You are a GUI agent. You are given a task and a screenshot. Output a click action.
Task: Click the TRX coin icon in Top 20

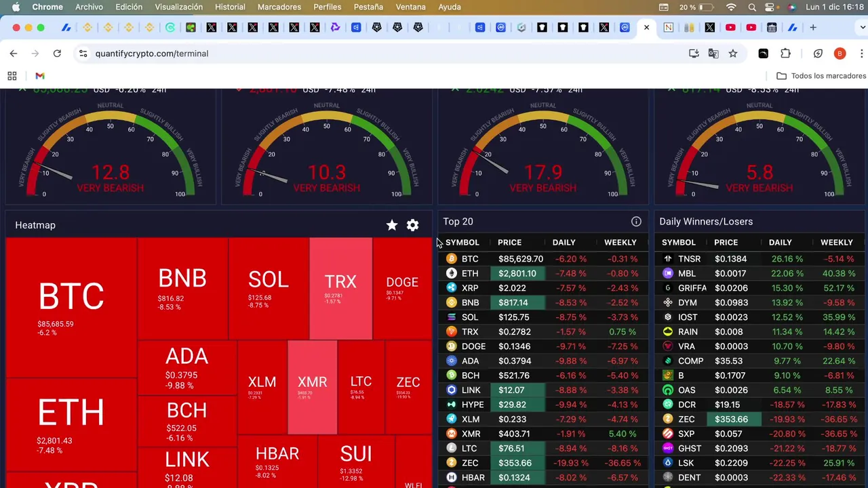(x=452, y=331)
